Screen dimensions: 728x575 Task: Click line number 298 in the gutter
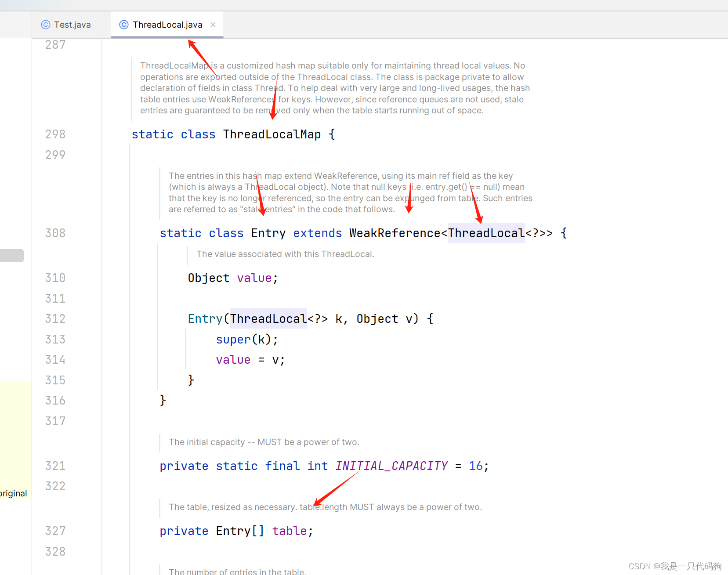pyautogui.click(x=55, y=134)
